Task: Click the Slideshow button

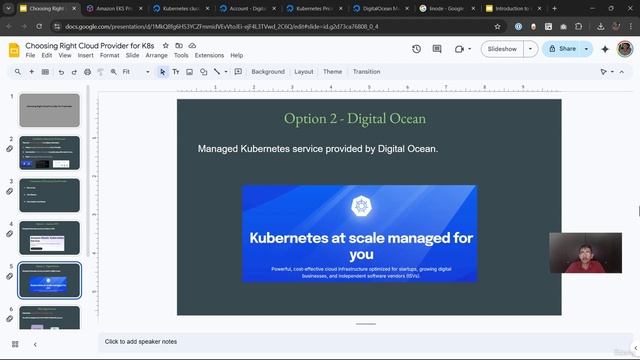Action: pos(502,49)
